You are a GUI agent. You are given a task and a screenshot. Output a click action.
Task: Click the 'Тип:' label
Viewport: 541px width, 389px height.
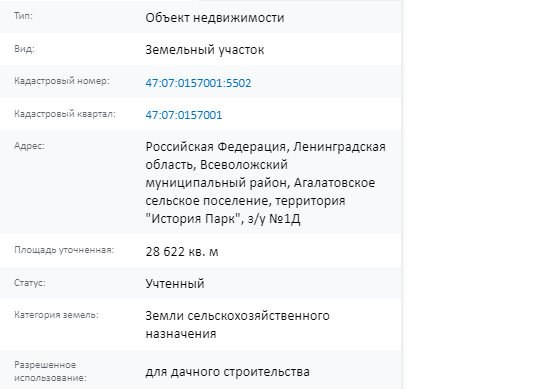pyautogui.click(x=23, y=16)
